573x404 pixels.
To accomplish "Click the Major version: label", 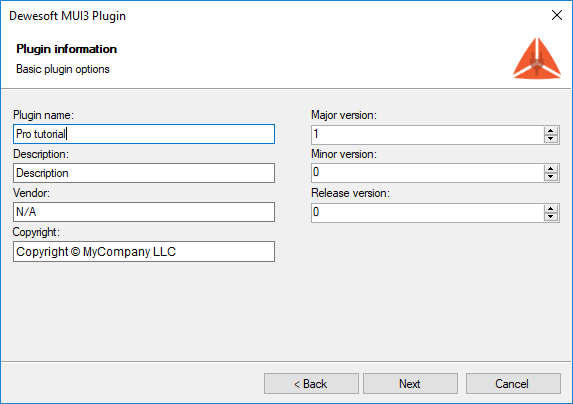I will [344, 115].
